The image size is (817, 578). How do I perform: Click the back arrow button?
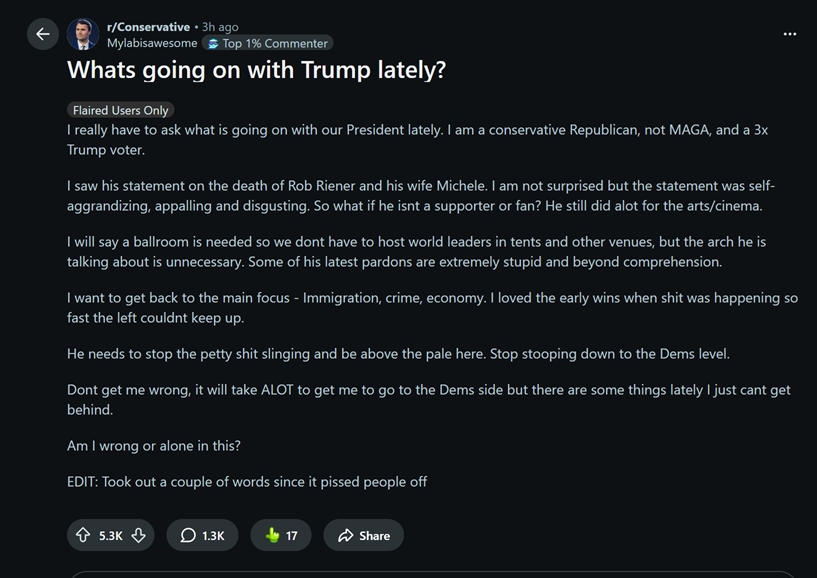[x=42, y=34]
